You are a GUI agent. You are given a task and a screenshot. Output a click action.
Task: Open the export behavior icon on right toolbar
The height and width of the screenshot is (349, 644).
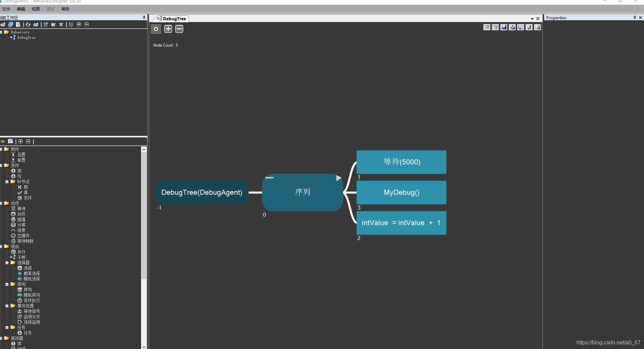coord(512,27)
